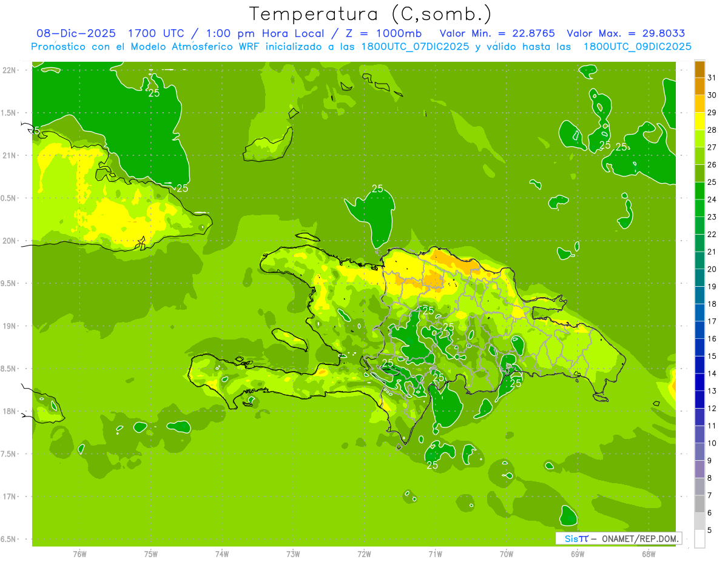Click the 22N latitude axis label
This screenshot has width=728, height=562.
point(9,70)
